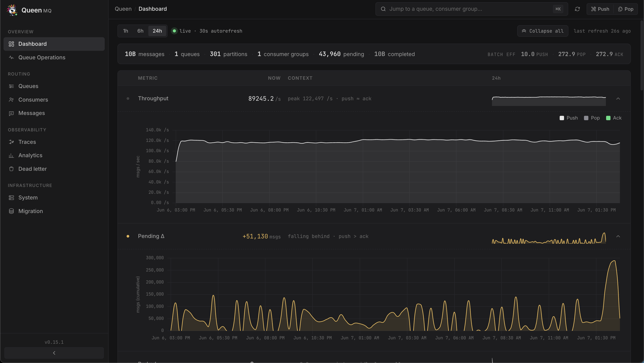This screenshot has height=363, width=644.
Task: Open the Messages page
Action: coord(54,113)
